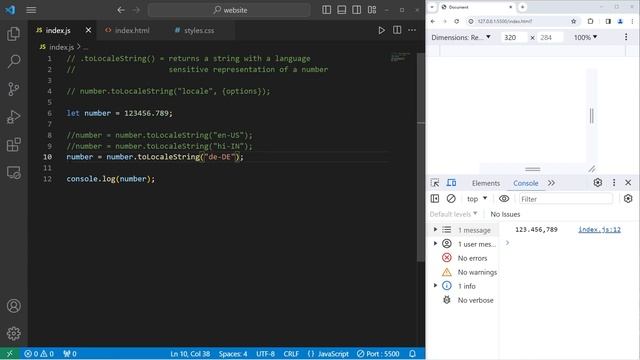Click the width field showing 320

coord(513,38)
